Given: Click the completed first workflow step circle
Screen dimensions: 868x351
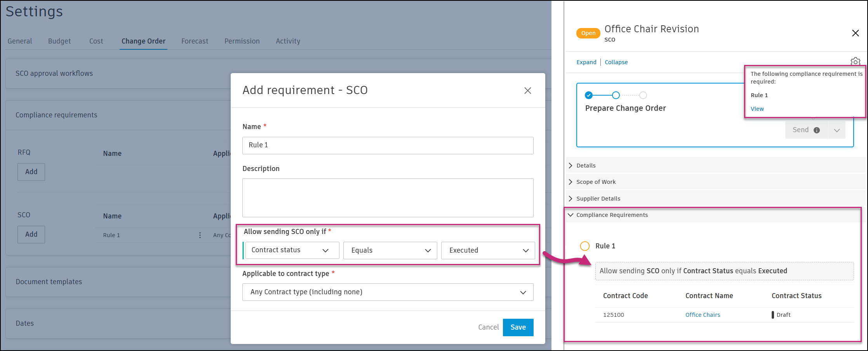Looking at the screenshot, I should click(x=589, y=95).
